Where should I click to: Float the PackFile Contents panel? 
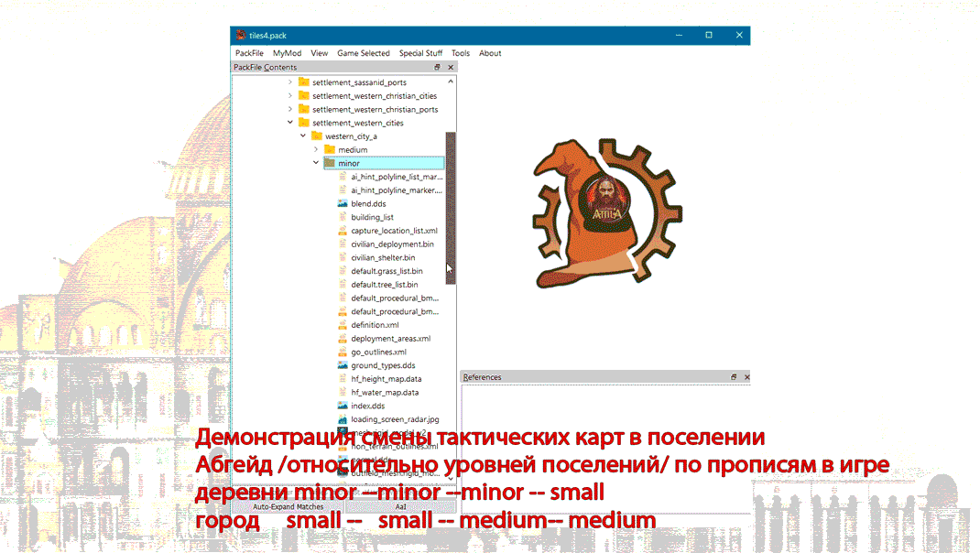(438, 67)
